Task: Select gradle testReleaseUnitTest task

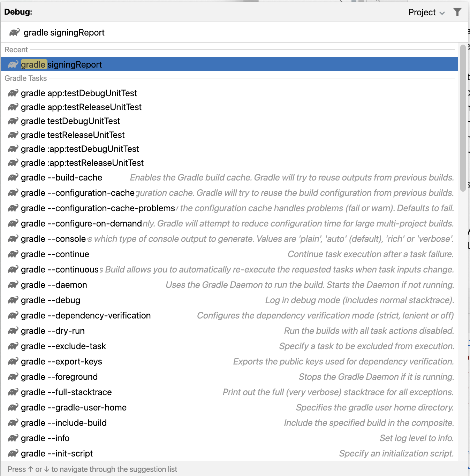Action: (x=229, y=135)
